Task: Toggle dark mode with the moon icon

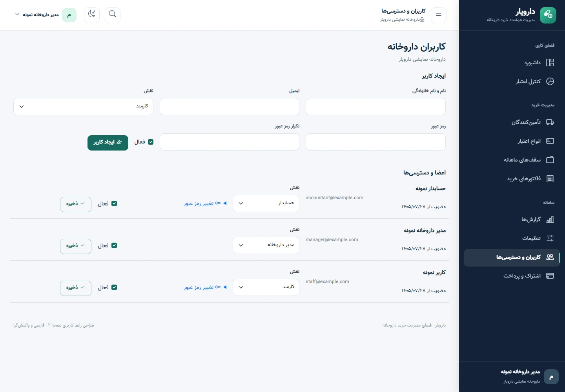Action: tap(92, 15)
